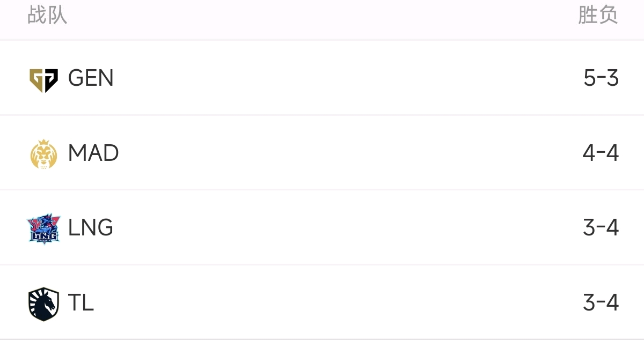The image size is (644, 340).
Task: Select TL's 3-4 record
Action: [x=601, y=304]
